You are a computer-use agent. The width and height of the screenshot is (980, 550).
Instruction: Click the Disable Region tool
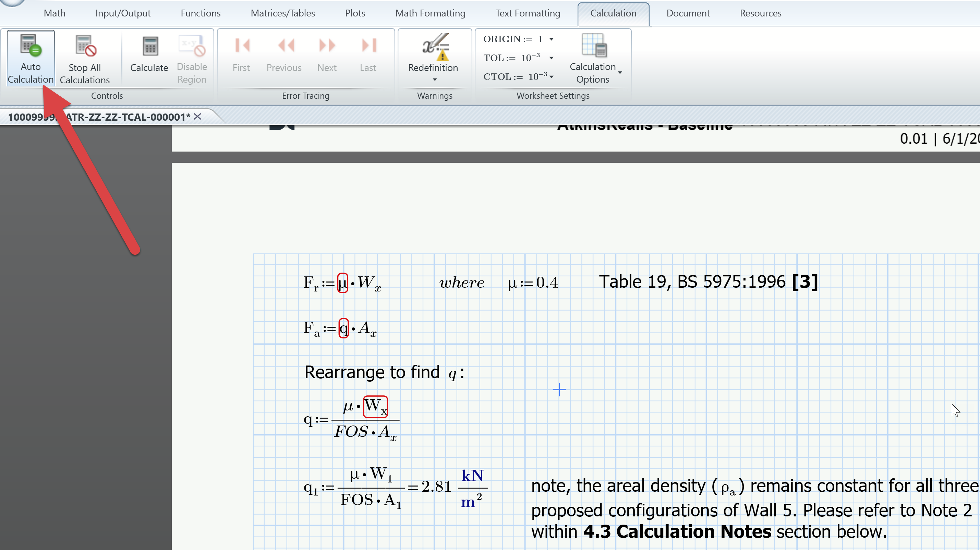click(192, 58)
